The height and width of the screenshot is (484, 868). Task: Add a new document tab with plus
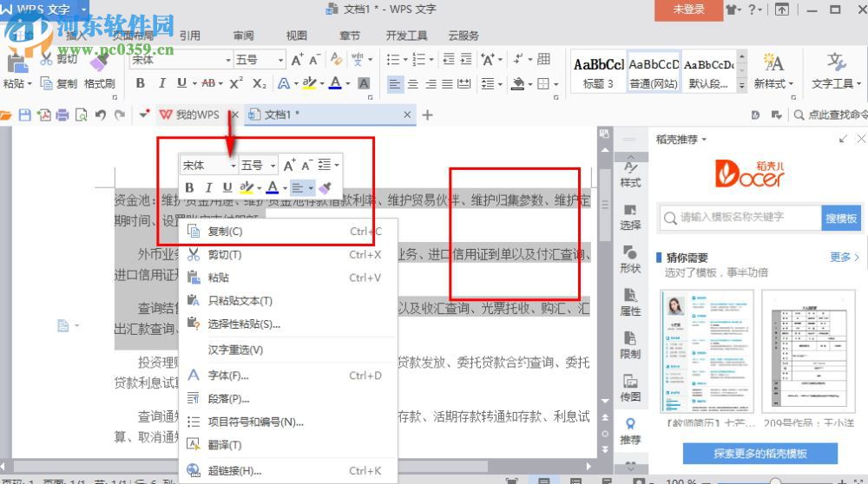427,114
